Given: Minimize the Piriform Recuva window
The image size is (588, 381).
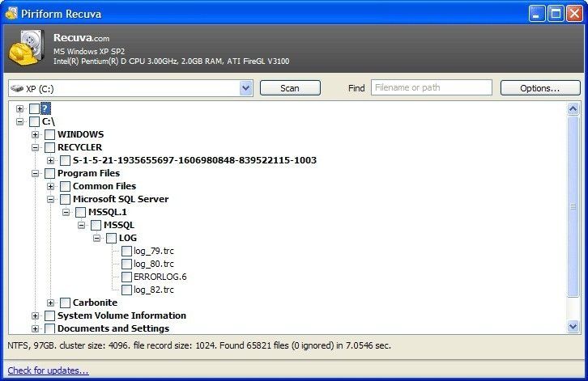Looking at the screenshot, I should [537, 14].
